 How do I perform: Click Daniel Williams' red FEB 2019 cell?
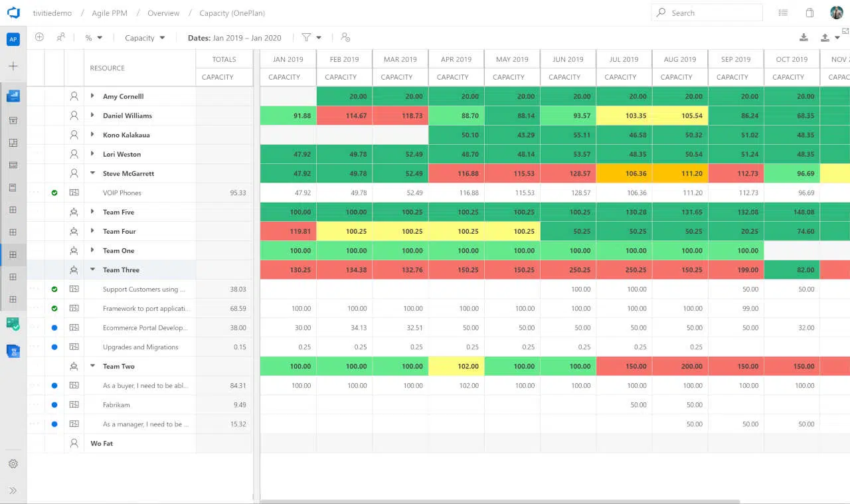point(344,116)
